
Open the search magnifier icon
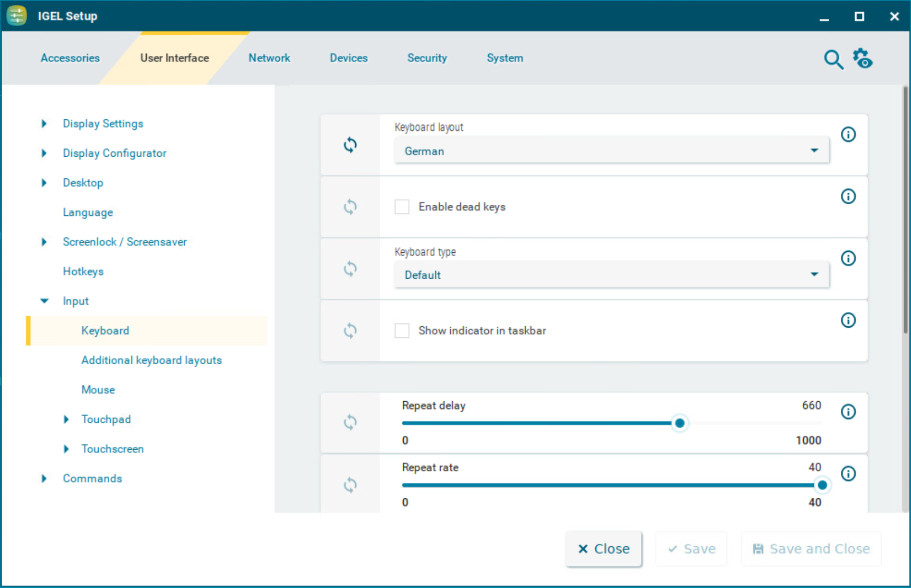pyautogui.click(x=833, y=59)
